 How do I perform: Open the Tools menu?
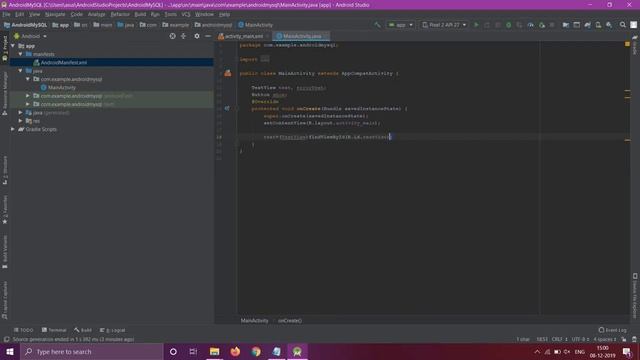(171, 14)
